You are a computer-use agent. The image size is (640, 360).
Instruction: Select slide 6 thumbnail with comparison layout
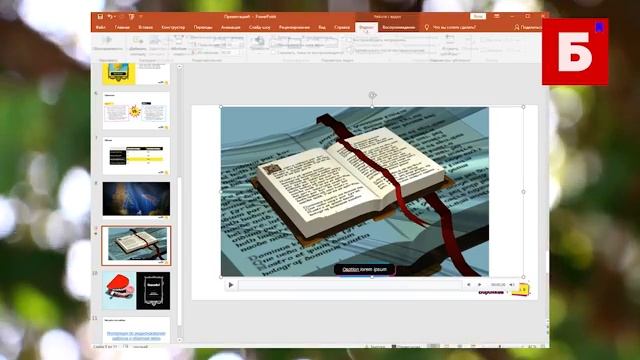136,111
